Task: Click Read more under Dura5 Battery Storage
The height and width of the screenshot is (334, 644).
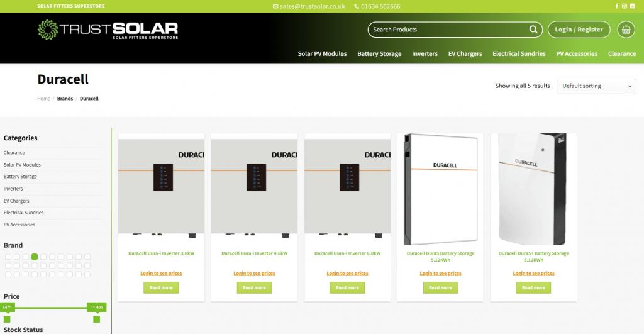Action: pos(440,288)
